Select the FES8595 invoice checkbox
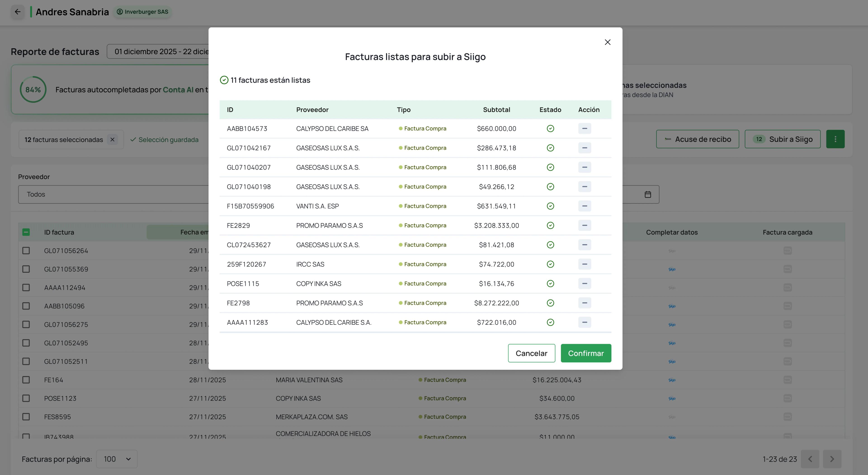Image resolution: width=868 pixels, height=475 pixels. [x=26, y=417]
